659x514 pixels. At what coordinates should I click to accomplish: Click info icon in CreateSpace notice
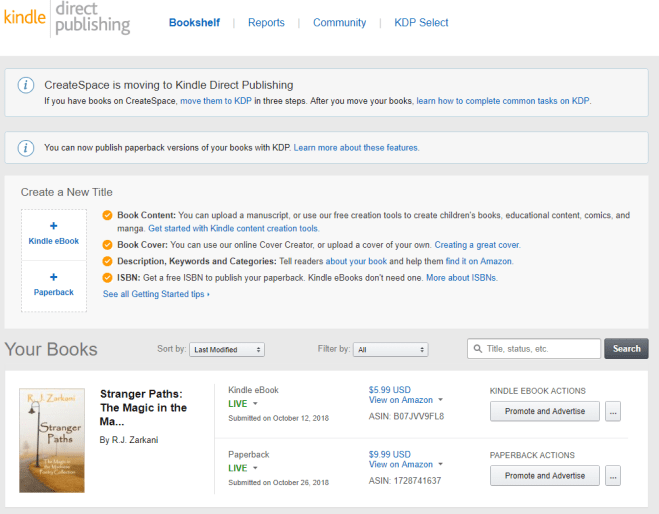(26, 85)
